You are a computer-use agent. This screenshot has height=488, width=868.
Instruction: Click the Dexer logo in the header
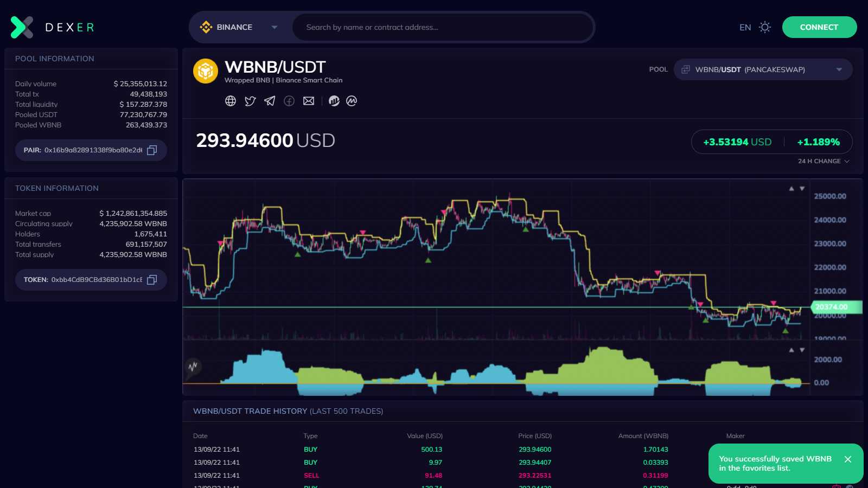tap(53, 27)
